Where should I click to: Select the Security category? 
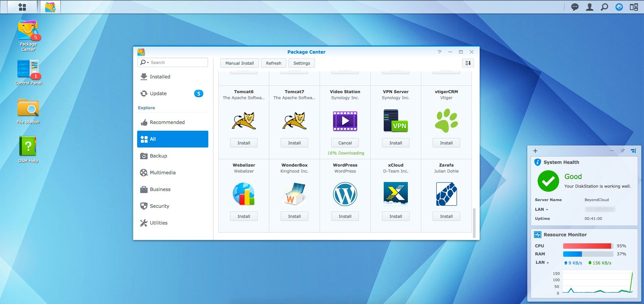coord(173,206)
